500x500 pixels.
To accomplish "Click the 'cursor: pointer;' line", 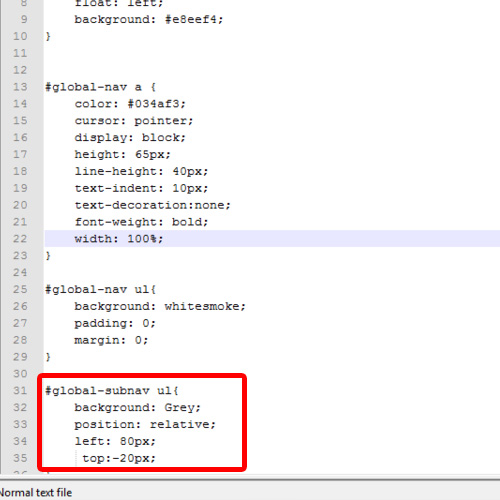I will [x=134, y=121].
